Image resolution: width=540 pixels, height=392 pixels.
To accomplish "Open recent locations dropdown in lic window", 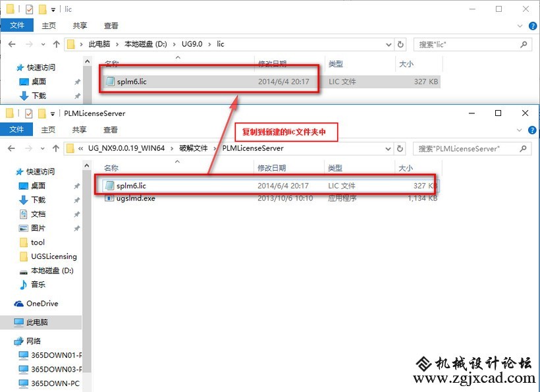I will pyautogui.click(x=43, y=44).
